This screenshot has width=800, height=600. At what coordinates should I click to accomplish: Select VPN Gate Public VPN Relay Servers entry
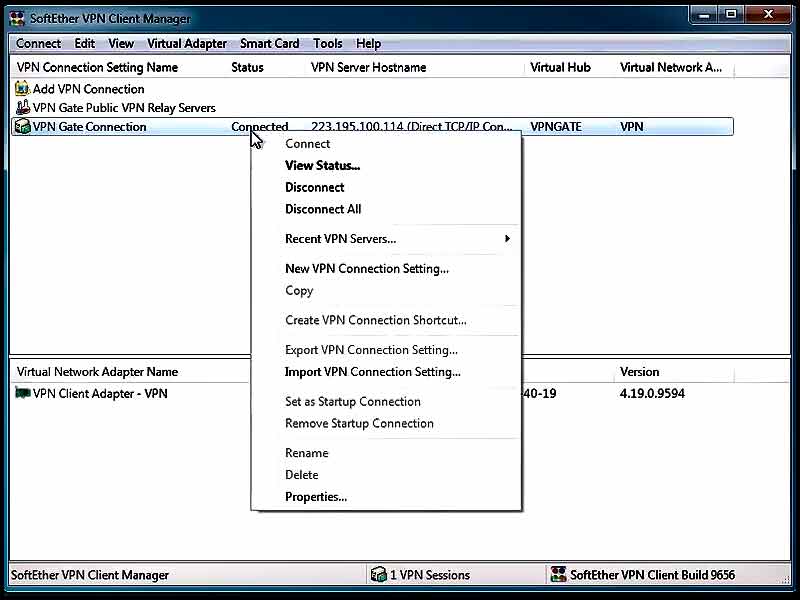[124, 108]
